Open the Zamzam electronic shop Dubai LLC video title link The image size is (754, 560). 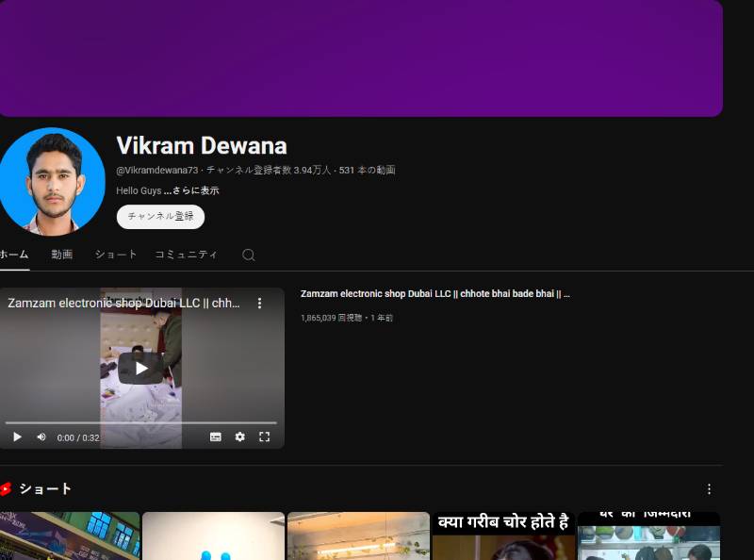point(435,293)
